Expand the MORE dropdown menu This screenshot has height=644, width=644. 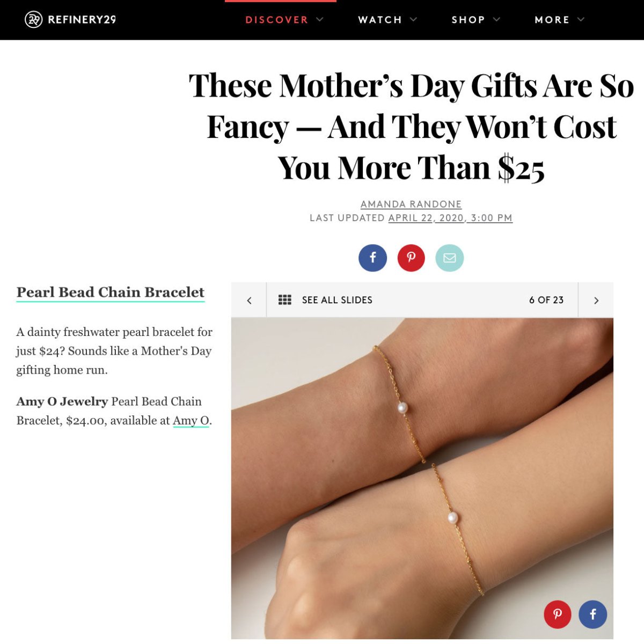tap(581, 20)
